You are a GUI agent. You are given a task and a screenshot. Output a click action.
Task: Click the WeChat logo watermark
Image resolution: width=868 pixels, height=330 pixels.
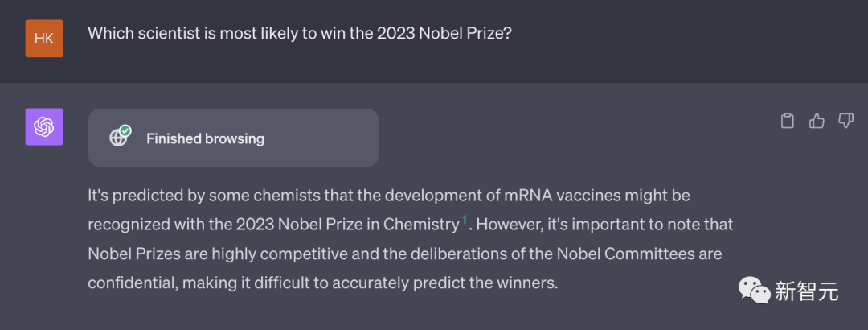coord(753,291)
